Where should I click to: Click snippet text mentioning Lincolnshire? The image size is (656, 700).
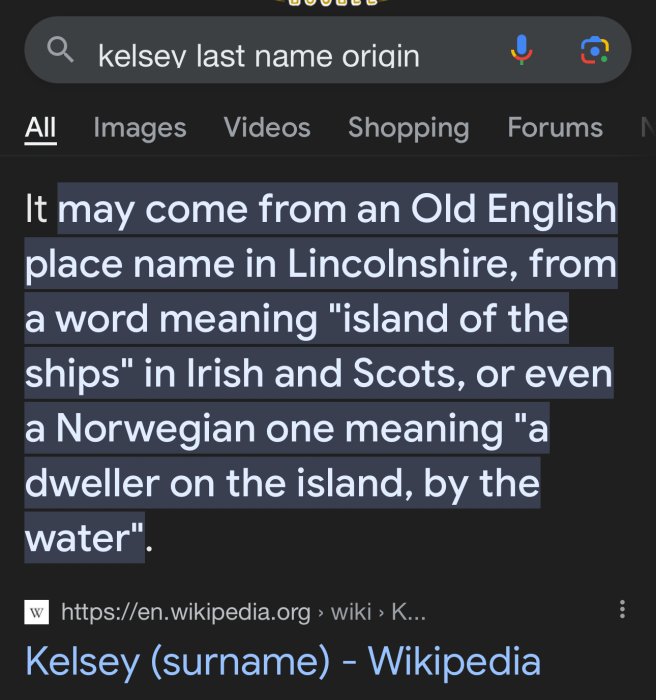(x=402, y=263)
